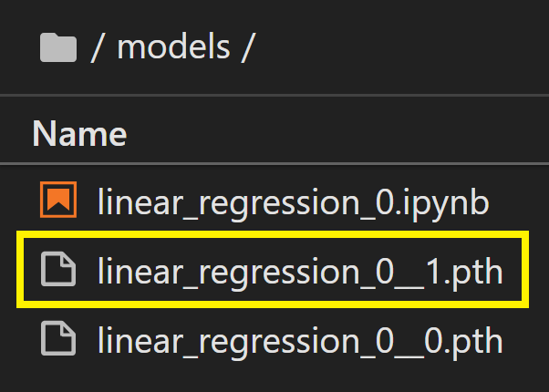Click empty header area right of Name
Viewport: 549px width, 392px height.
(337, 134)
